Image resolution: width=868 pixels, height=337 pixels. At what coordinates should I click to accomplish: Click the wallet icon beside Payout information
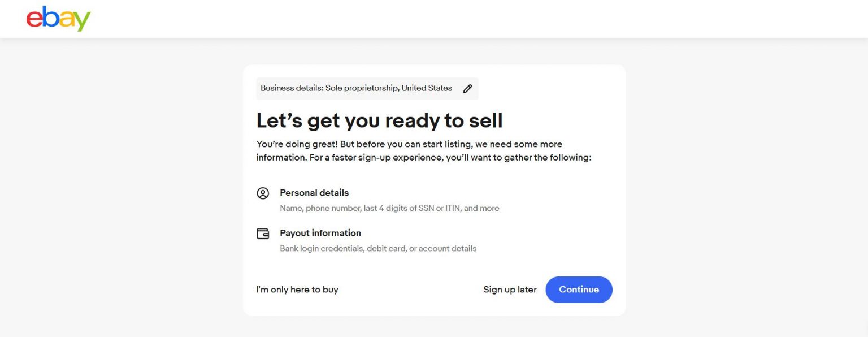263,233
